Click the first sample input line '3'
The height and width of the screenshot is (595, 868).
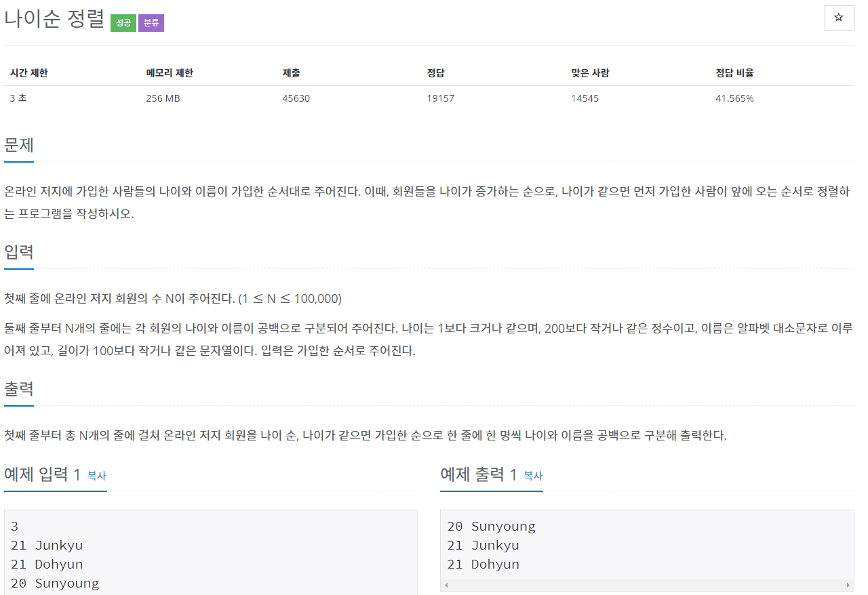point(14,527)
